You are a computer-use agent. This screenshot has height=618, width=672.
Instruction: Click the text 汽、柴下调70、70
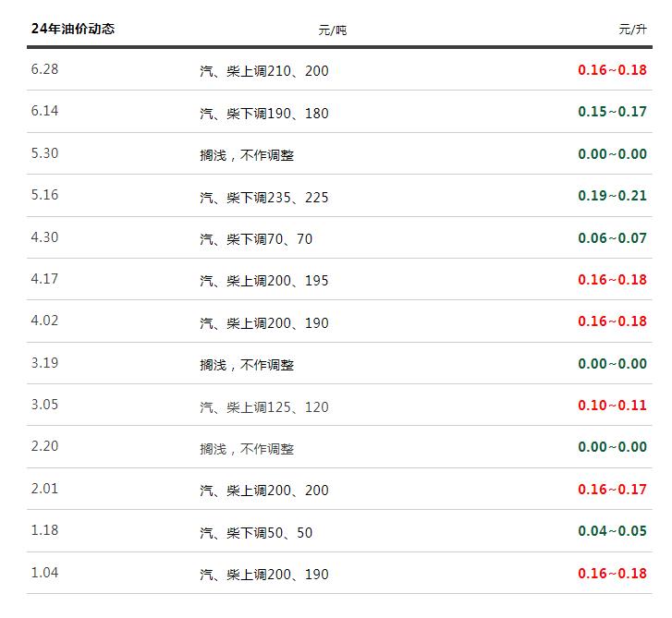point(256,239)
